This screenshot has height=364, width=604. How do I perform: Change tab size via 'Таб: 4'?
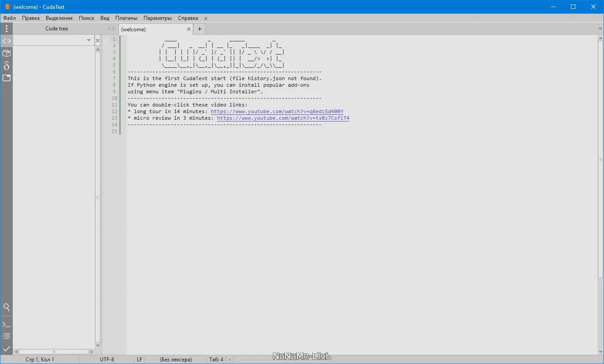(x=216, y=360)
